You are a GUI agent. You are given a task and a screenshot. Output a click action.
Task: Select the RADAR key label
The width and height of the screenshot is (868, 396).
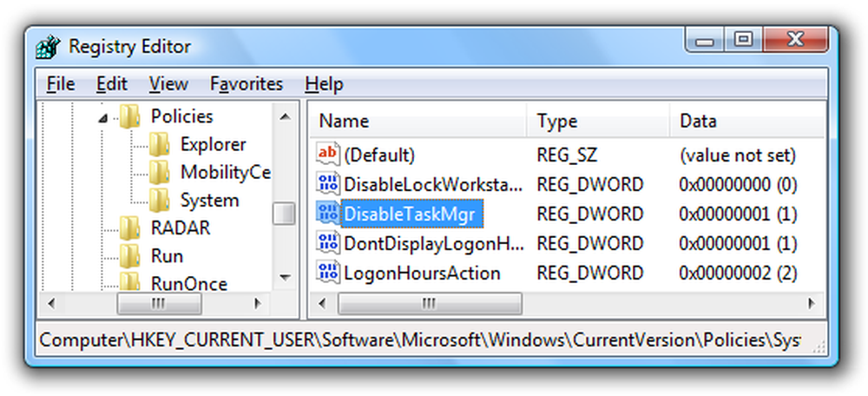coord(181,228)
